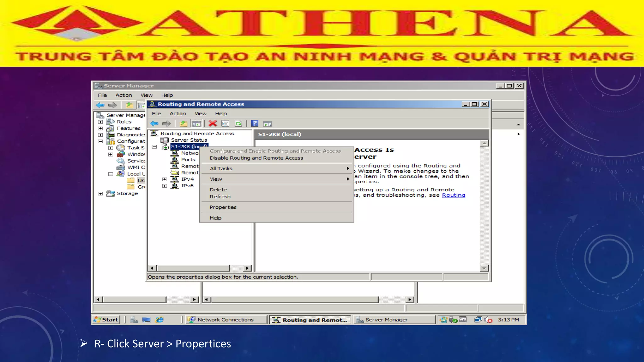This screenshot has height=362, width=644.
Task: Select Storage in Server Manager tree
Action: tap(127, 194)
